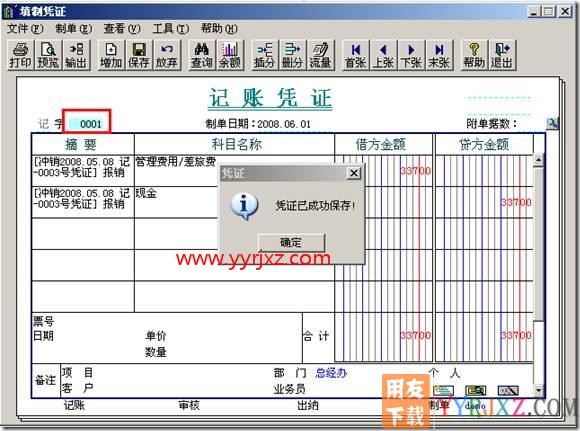Image resolution: width=580 pixels, height=431 pixels.
Task: Click the scroll up arrow of voucher grid
Action: 538,160
